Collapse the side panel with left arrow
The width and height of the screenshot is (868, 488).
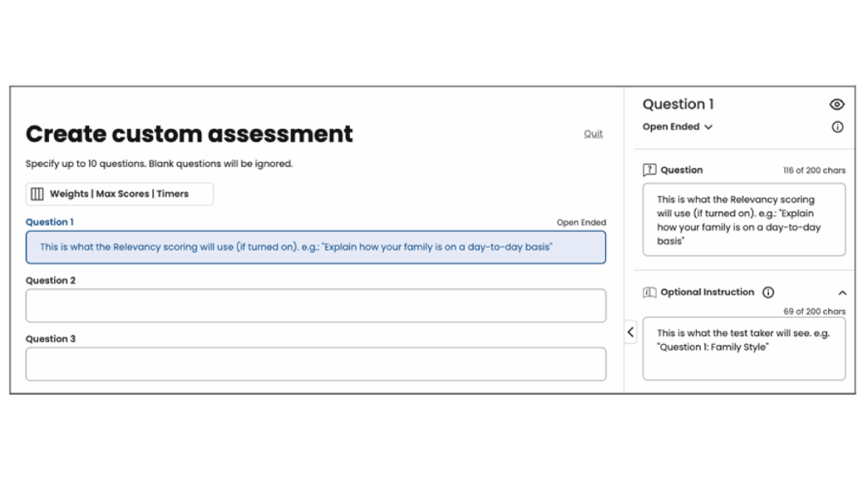pyautogui.click(x=631, y=332)
